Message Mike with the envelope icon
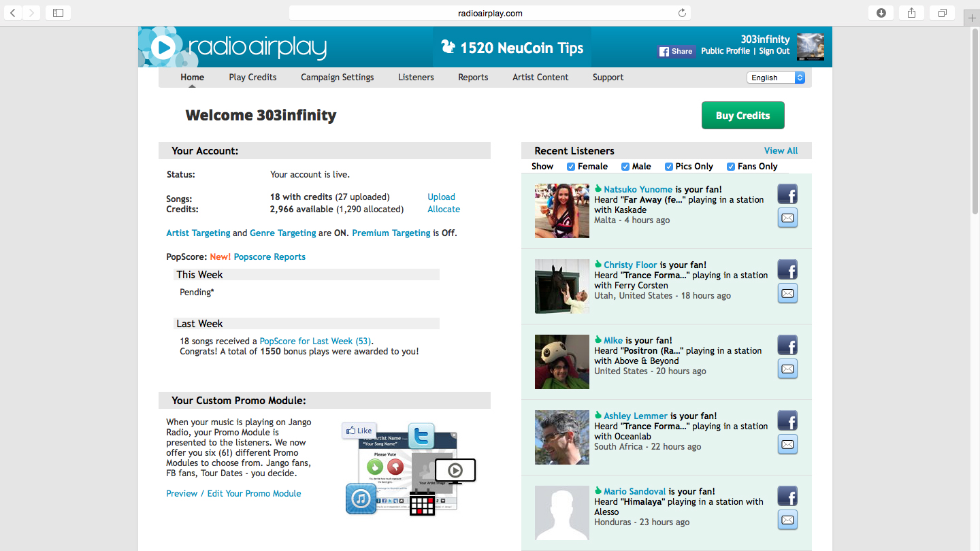Viewport: 980px width, 551px height. click(x=787, y=369)
